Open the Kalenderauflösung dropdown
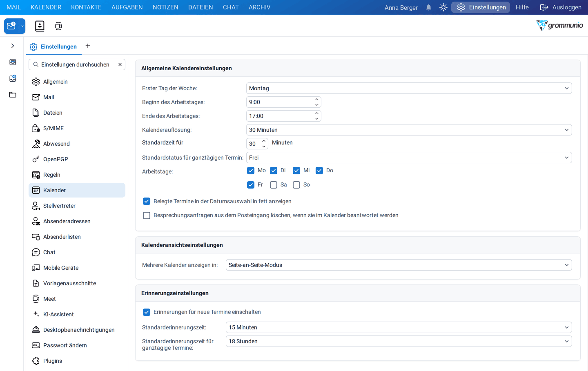Viewport: 588px width, 371px height. [x=409, y=130]
